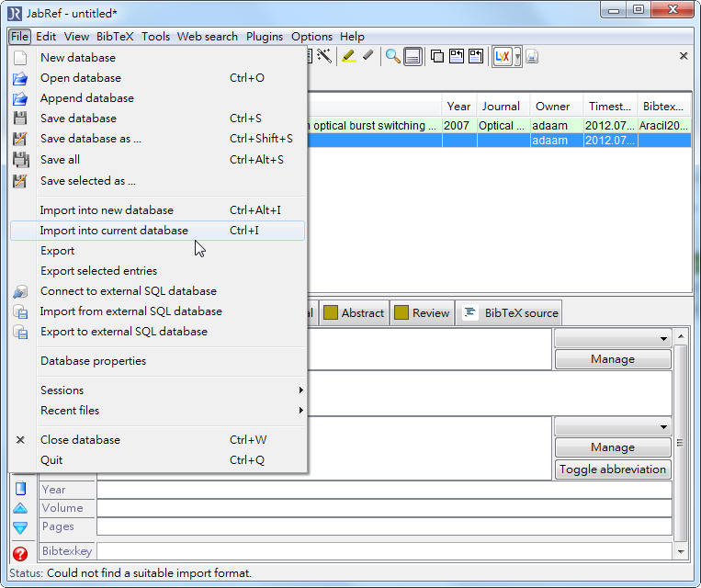Close the entry editor with toolbar X
This screenshot has width=701, height=588.
pos(684,56)
